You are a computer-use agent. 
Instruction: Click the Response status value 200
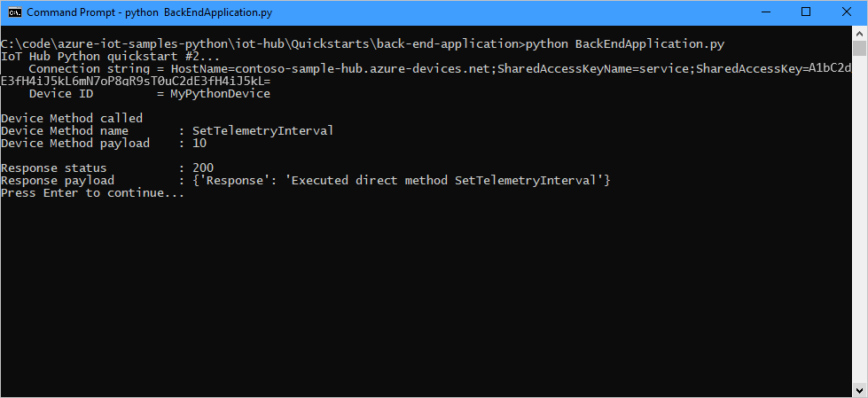pos(202,168)
